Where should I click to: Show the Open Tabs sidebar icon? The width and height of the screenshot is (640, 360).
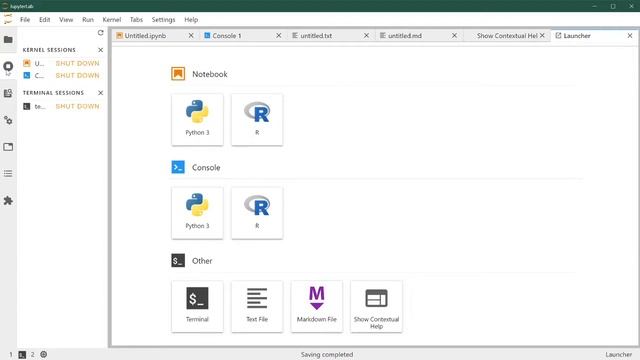(x=8, y=147)
